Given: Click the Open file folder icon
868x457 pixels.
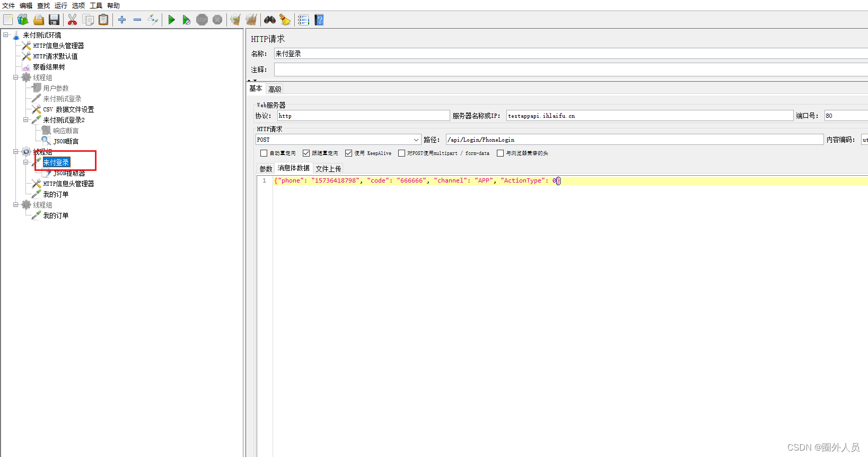Looking at the screenshot, I should (39, 20).
